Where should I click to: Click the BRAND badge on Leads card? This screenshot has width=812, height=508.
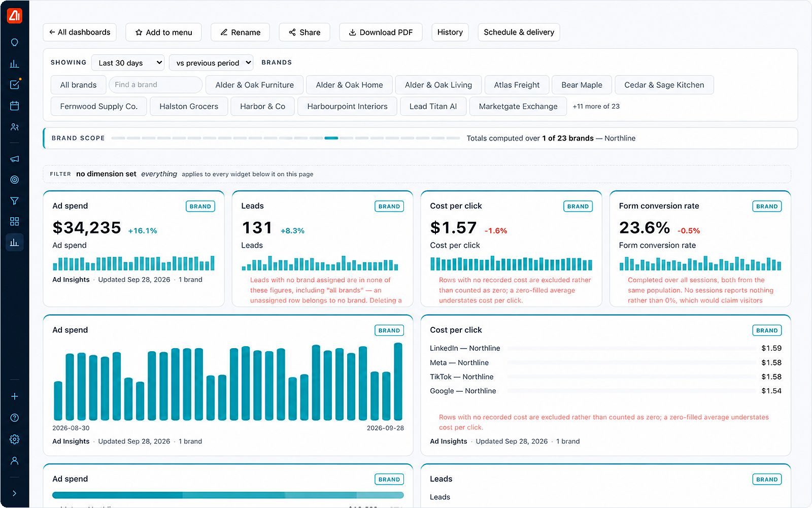pos(389,207)
